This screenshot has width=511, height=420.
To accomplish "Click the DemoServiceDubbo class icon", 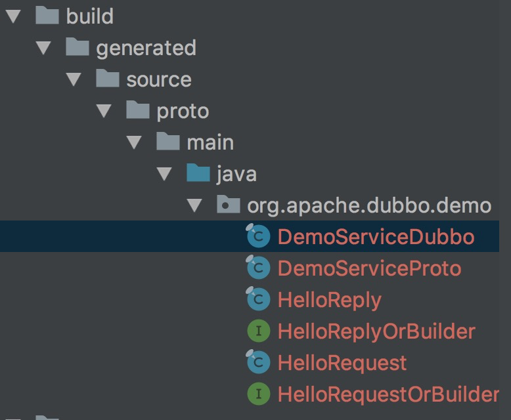I will [x=258, y=237].
